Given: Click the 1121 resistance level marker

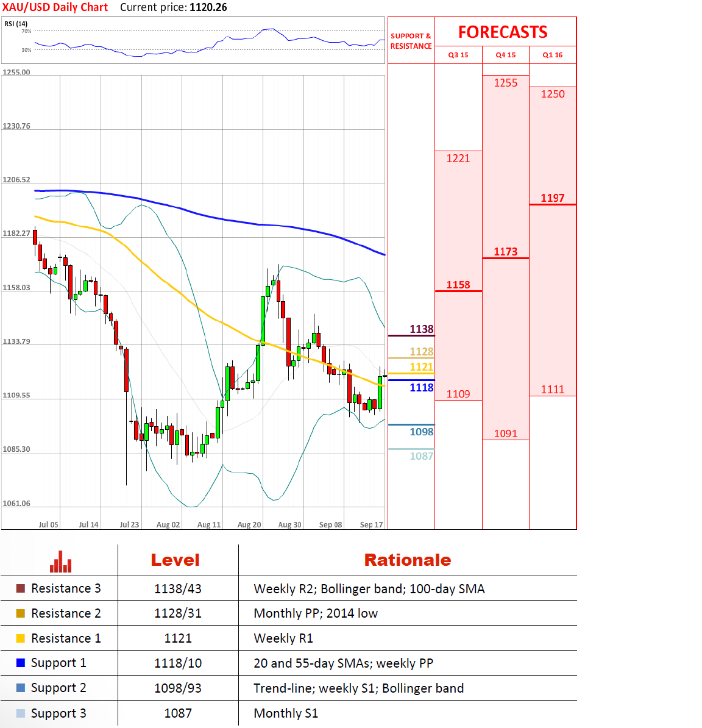Looking at the screenshot, I should (x=421, y=367).
